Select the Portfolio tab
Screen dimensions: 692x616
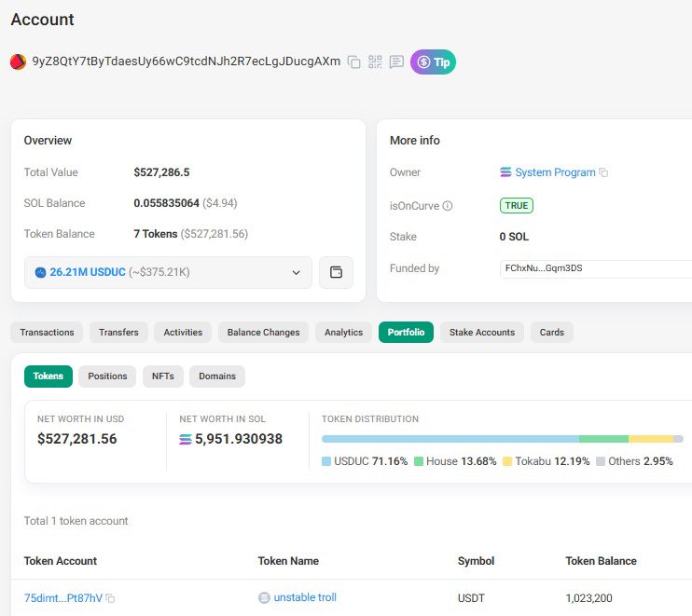click(x=406, y=333)
